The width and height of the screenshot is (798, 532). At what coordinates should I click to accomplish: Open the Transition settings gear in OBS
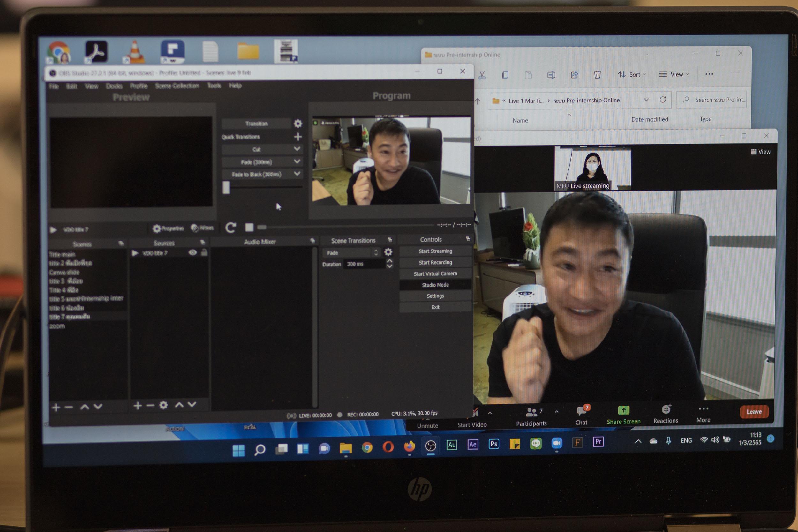[x=298, y=124]
